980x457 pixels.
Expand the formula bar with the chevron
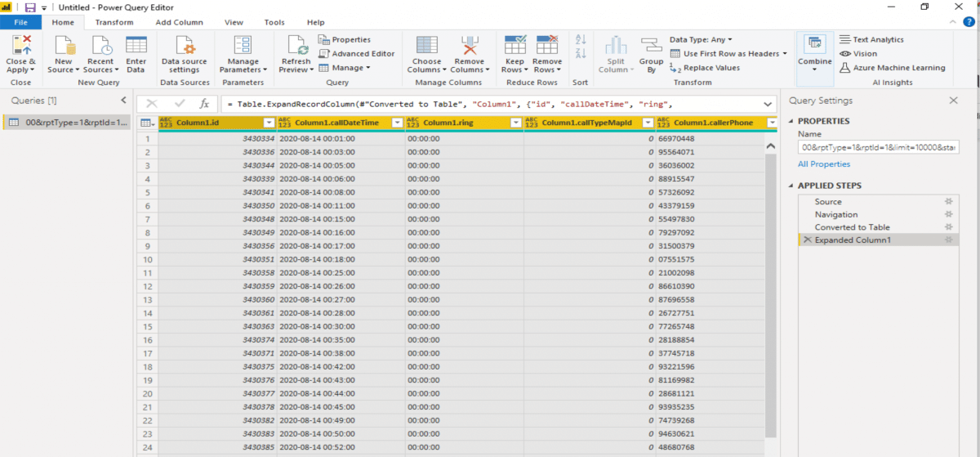[768, 105]
